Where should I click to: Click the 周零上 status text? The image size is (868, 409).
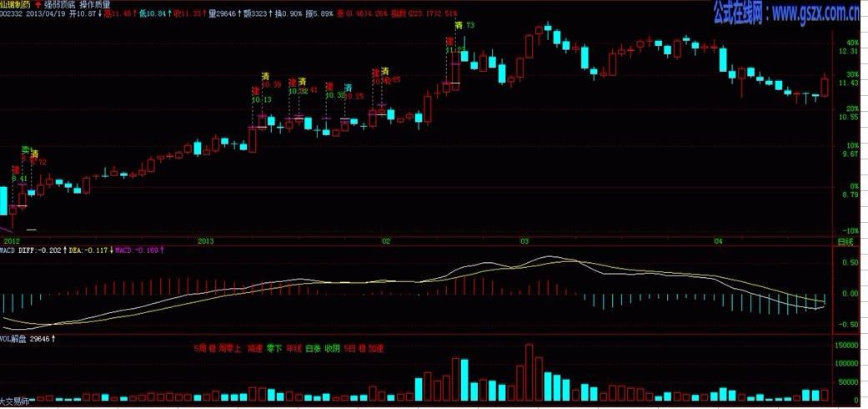tap(230, 349)
